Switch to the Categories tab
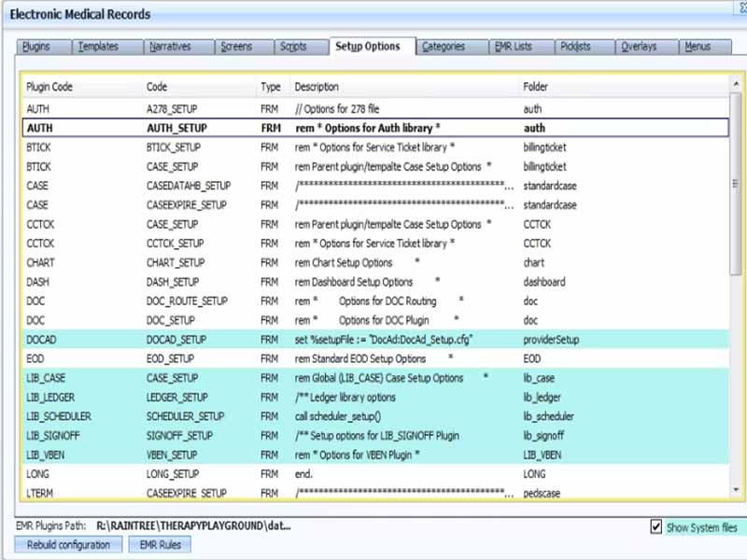The width and height of the screenshot is (747, 560). click(x=444, y=47)
